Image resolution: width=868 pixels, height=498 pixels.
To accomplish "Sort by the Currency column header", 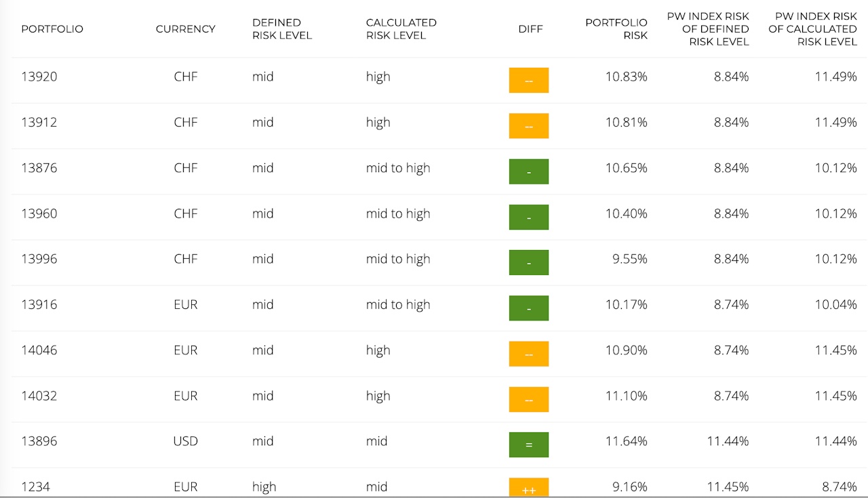I will point(185,29).
